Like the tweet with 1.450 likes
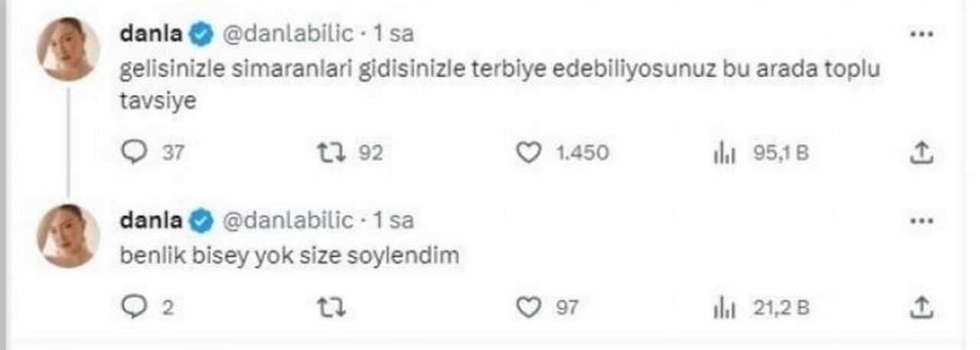980x350 pixels. click(528, 153)
